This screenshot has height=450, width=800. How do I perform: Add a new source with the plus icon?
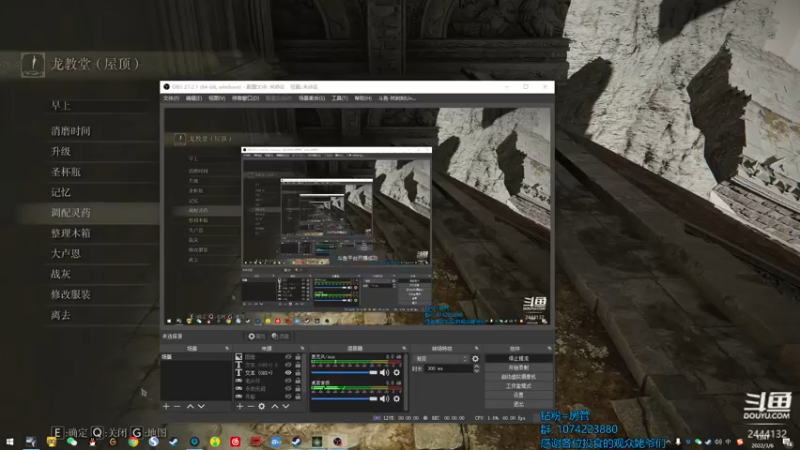(240, 407)
